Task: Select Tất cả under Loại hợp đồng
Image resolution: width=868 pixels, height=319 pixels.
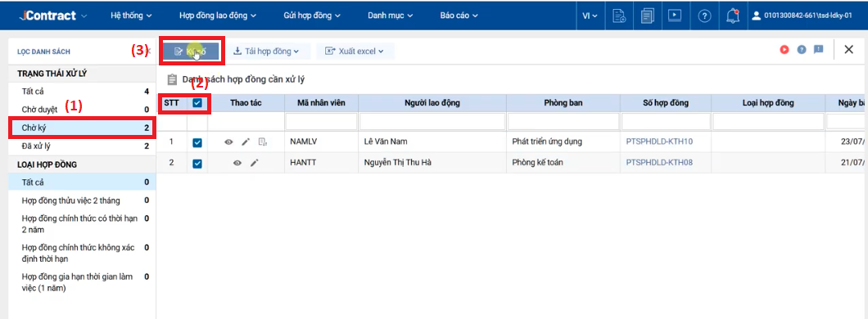Action: point(82,182)
